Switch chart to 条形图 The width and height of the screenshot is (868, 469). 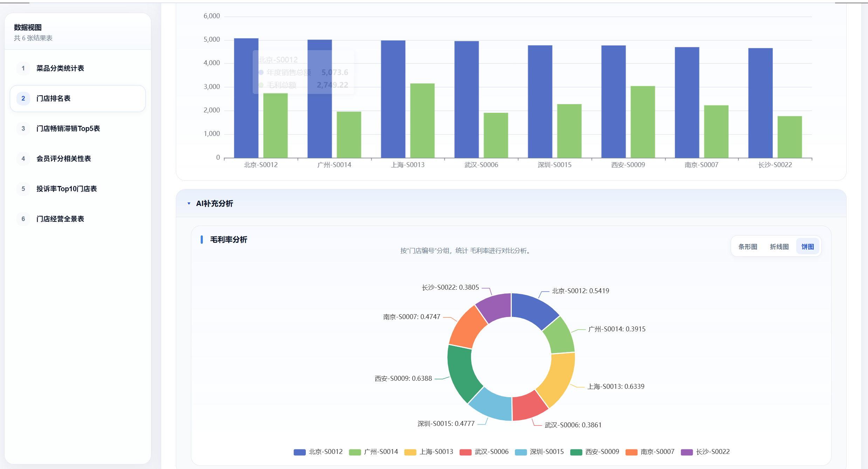(748, 247)
